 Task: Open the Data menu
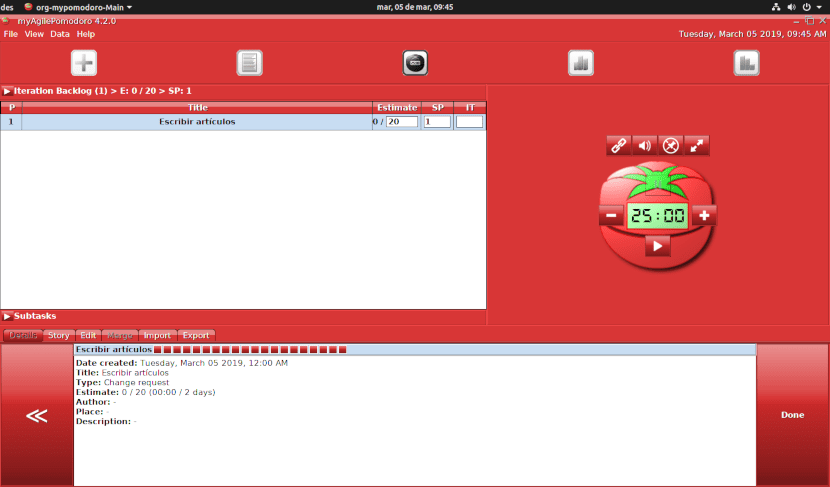[60, 34]
